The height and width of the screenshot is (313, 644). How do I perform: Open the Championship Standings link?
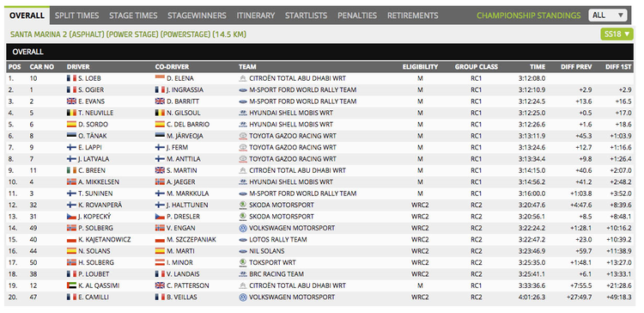pos(529,15)
